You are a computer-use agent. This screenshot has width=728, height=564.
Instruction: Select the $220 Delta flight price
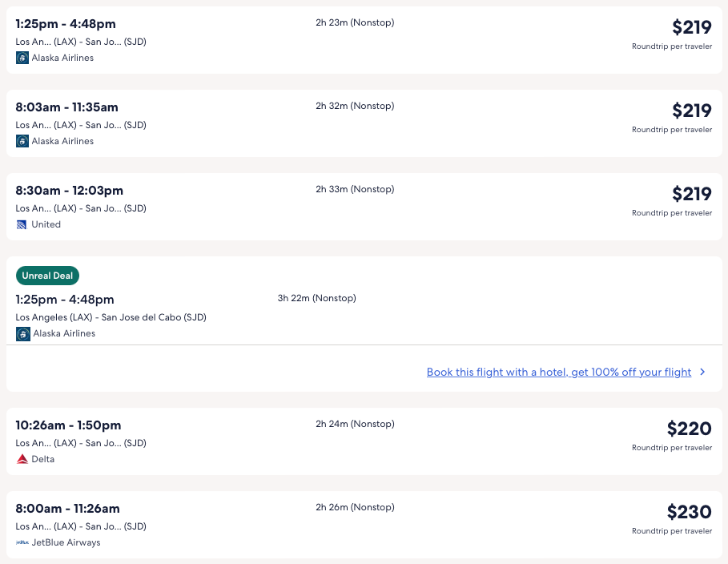pos(689,429)
